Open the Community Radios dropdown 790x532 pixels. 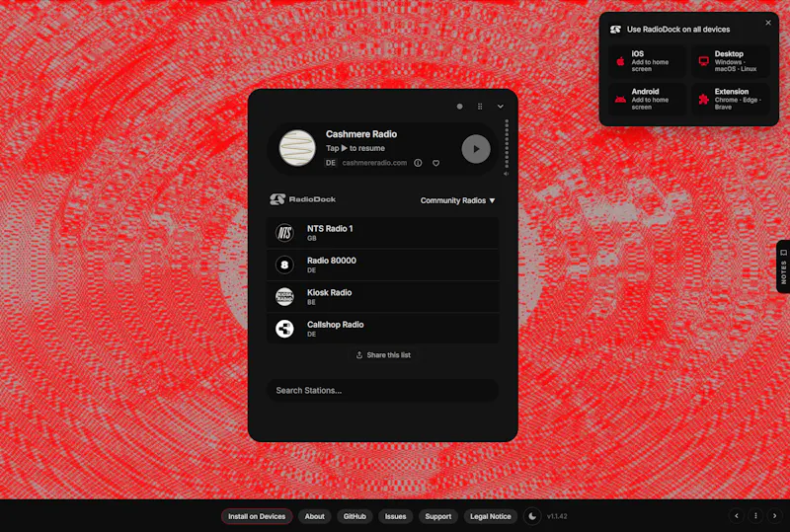click(x=457, y=200)
